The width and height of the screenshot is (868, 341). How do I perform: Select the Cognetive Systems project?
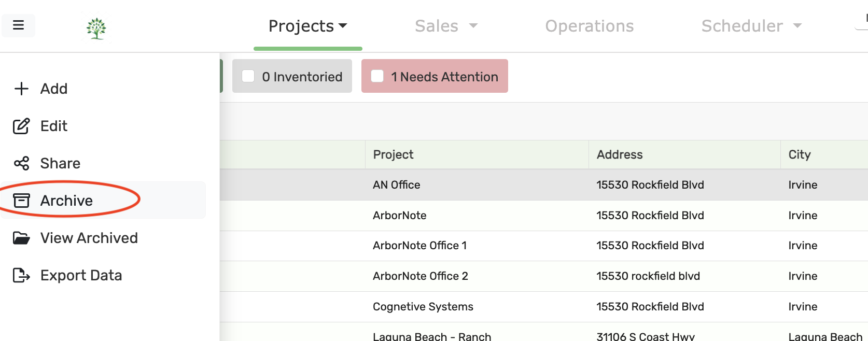[423, 307]
